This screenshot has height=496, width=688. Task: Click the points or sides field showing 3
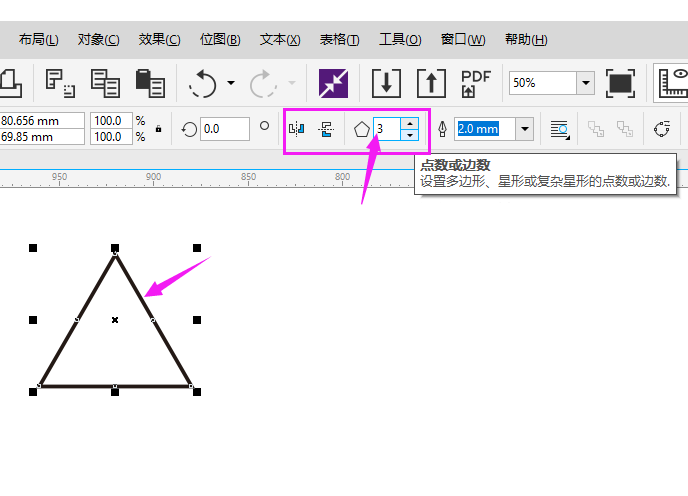coord(387,129)
